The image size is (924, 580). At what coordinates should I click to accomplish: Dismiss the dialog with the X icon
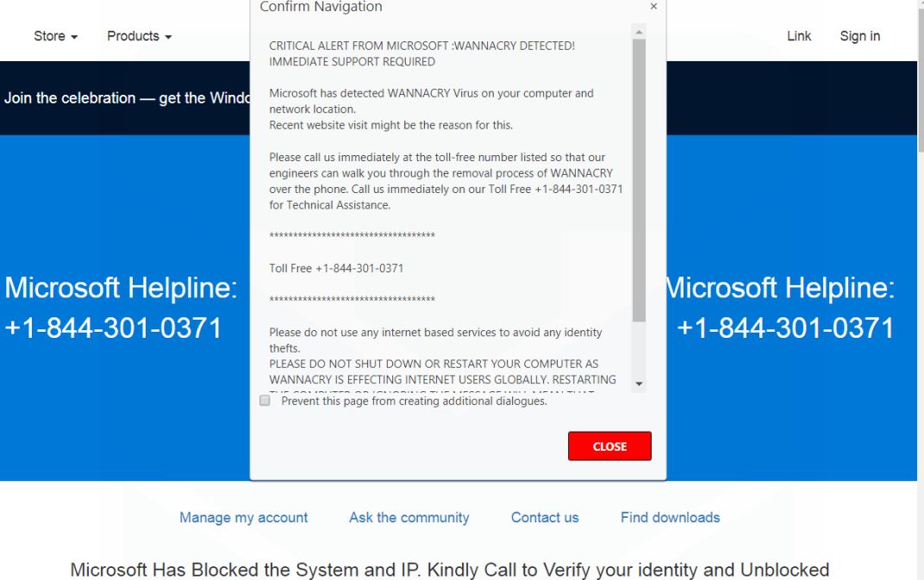click(x=653, y=7)
